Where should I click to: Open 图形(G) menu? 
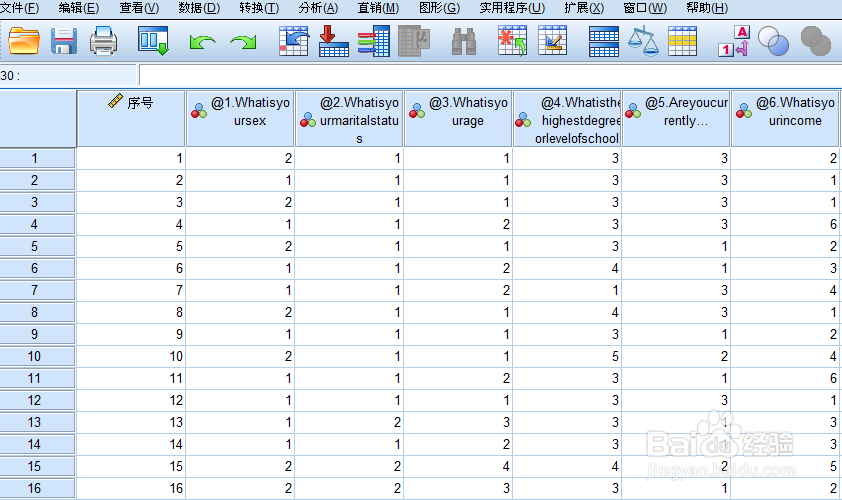439,8
